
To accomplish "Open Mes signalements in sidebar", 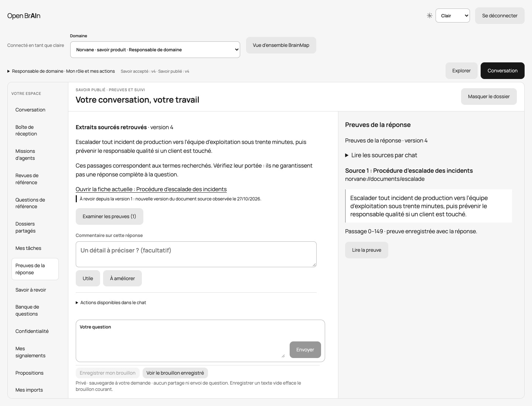I will [35, 352].
